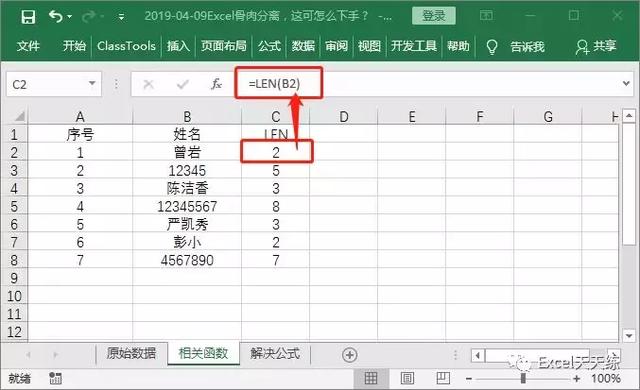The image size is (640, 390).
Task: Click vertical scrollbar down arrow
Action: (629, 336)
